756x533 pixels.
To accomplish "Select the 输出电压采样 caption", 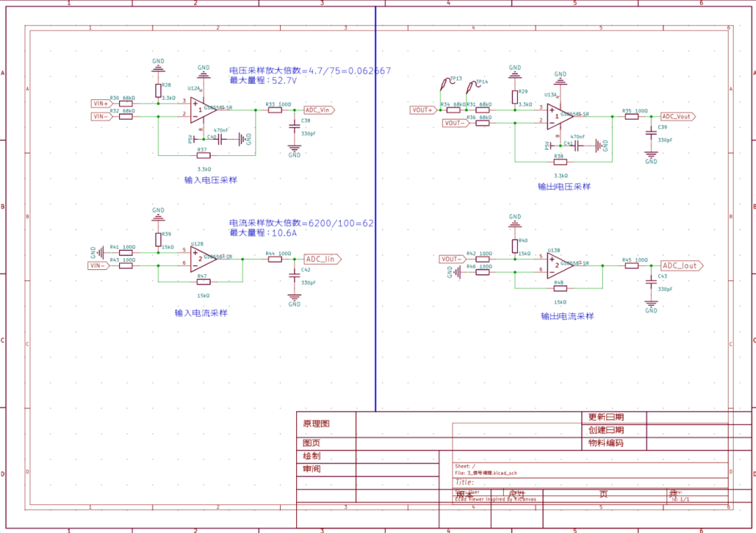I will [x=564, y=187].
